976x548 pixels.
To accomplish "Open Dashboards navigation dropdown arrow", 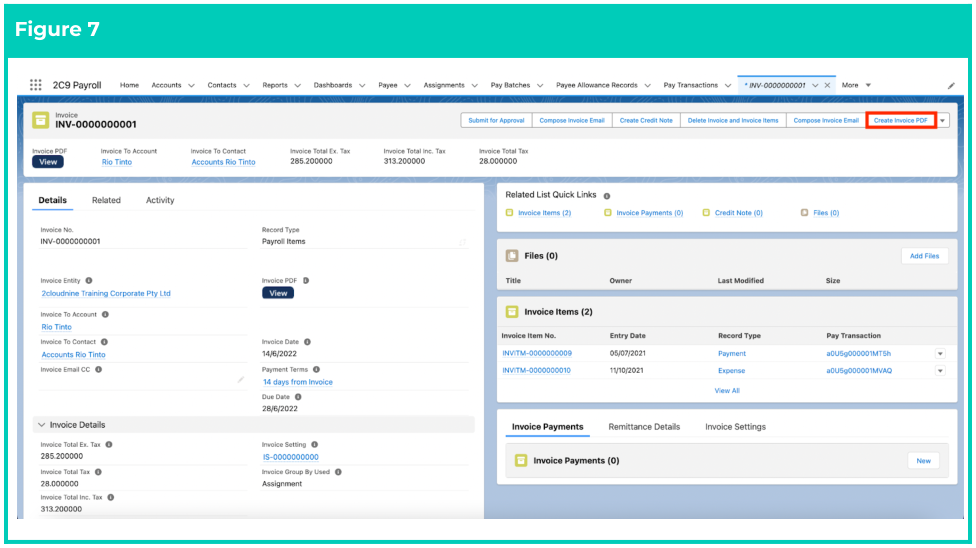I will tap(362, 85).
